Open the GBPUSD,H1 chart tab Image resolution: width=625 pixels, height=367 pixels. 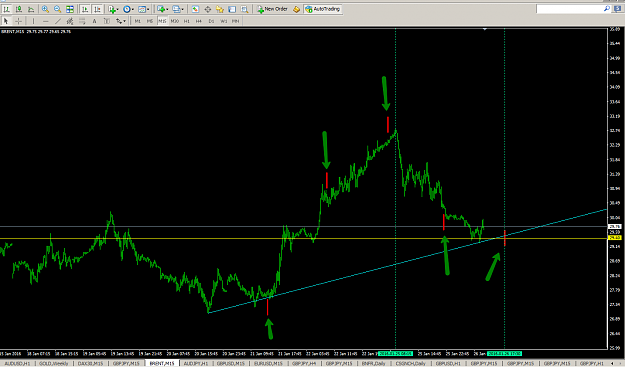(x=448, y=363)
